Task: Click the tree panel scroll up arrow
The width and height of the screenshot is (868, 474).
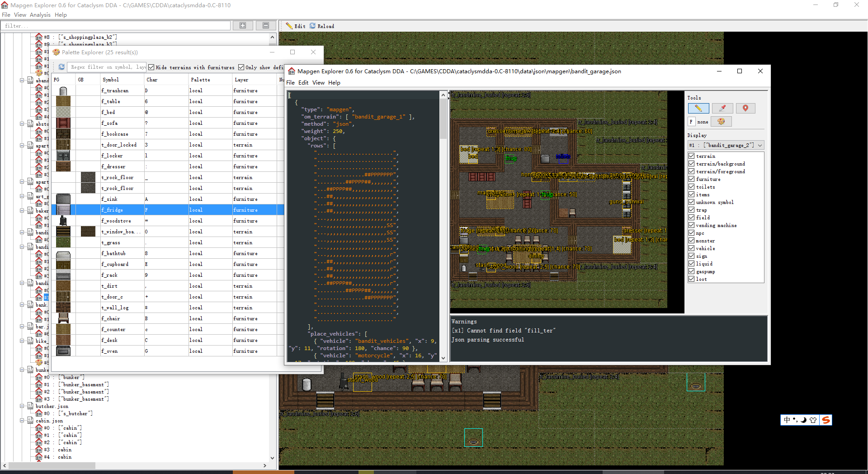Action: coord(272,37)
